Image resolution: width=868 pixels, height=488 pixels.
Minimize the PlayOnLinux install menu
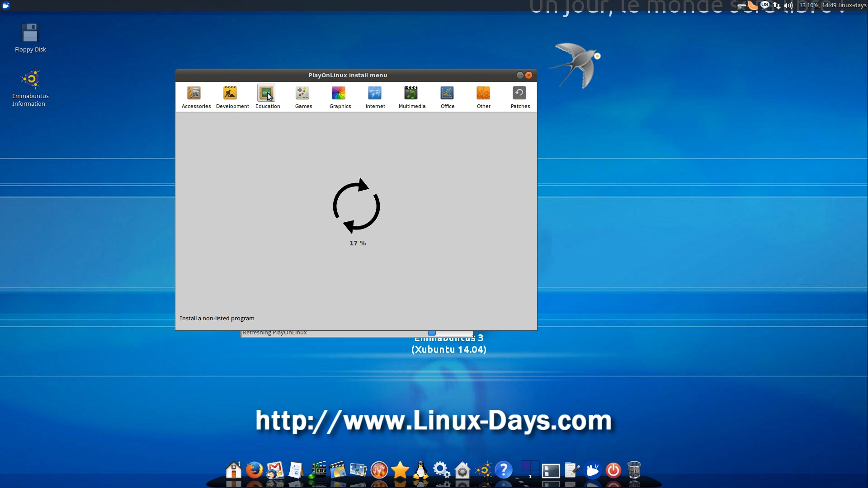pos(520,75)
